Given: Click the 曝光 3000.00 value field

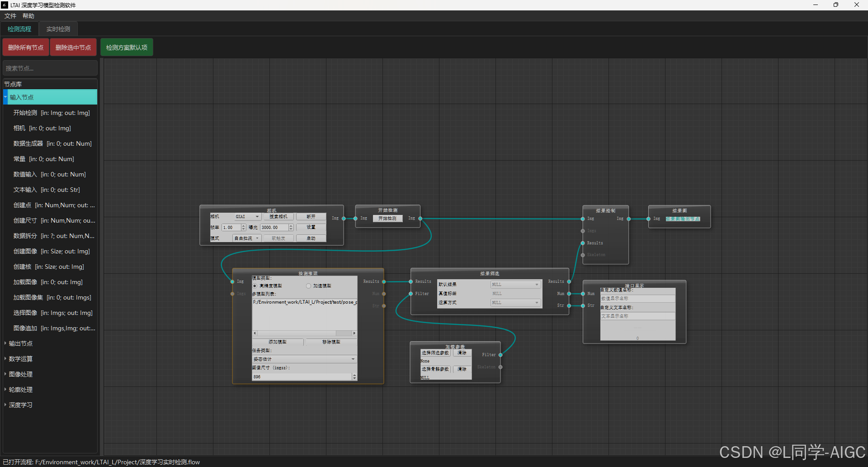Looking at the screenshot, I should tap(275, 228).
